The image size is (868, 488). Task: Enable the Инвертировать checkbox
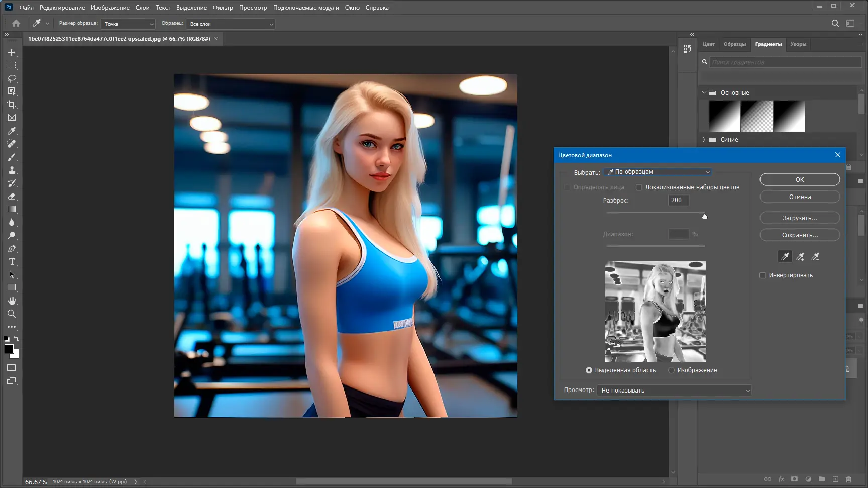click(763, 275)
